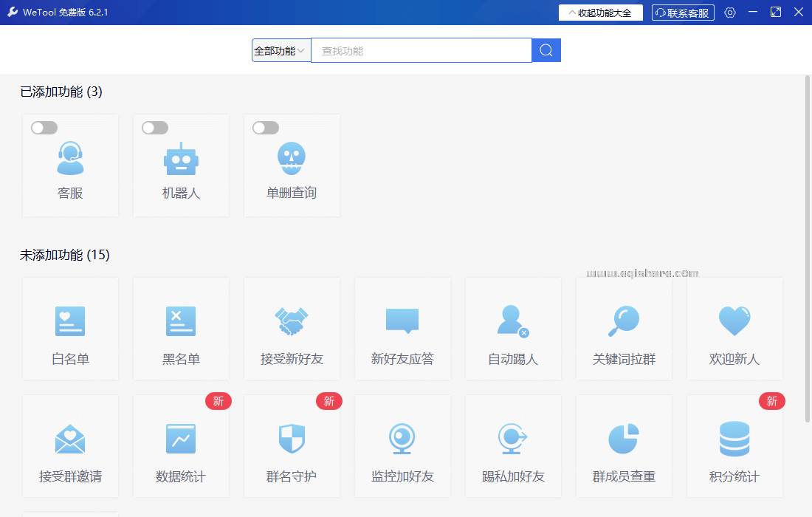Open the settings gear in the title bar

point(730,13)
